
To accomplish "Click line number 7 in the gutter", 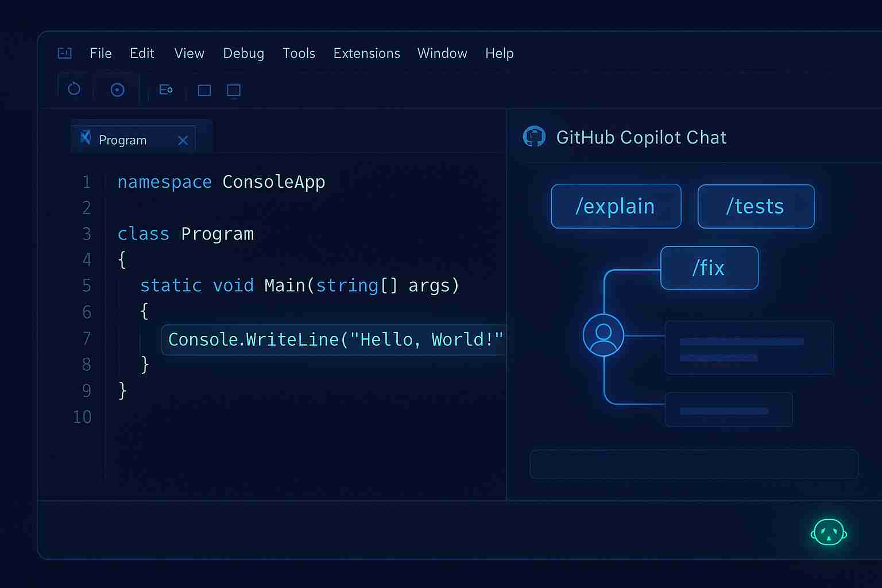I will tap(87, 339).
